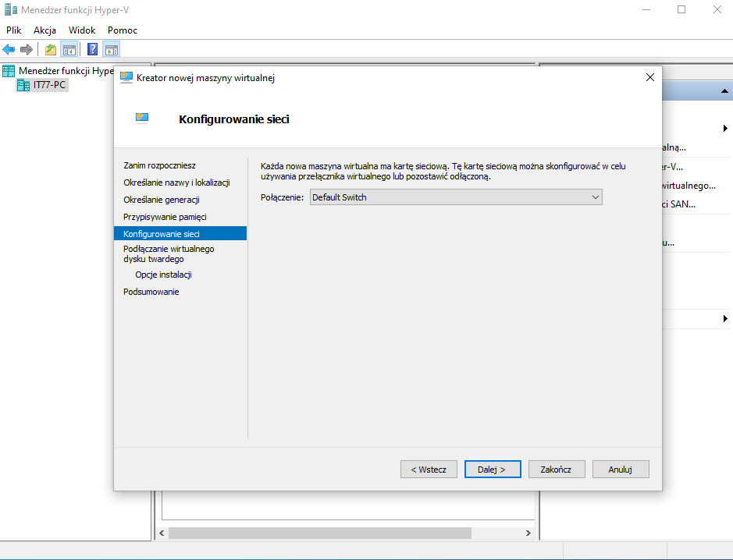Open the Pomoc menu
Image resolution: width=733 pixels, height=560 pixels.
pos(123,30)
